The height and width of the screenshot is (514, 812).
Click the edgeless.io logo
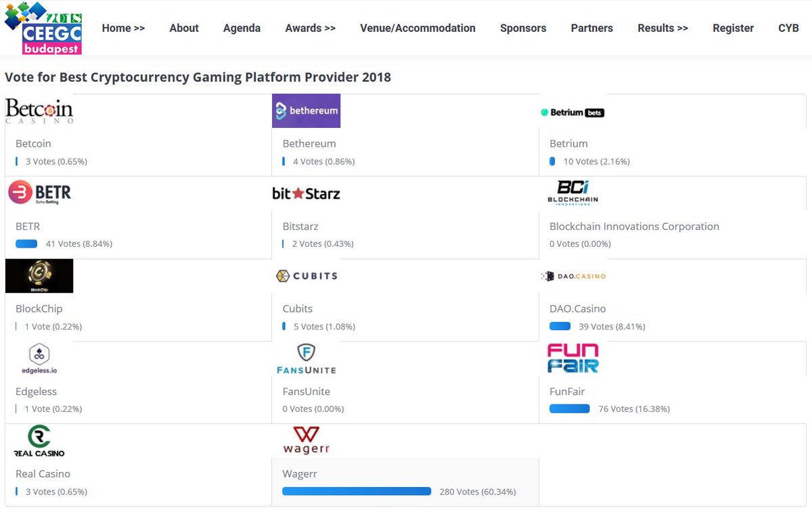(x=39, y=359)
